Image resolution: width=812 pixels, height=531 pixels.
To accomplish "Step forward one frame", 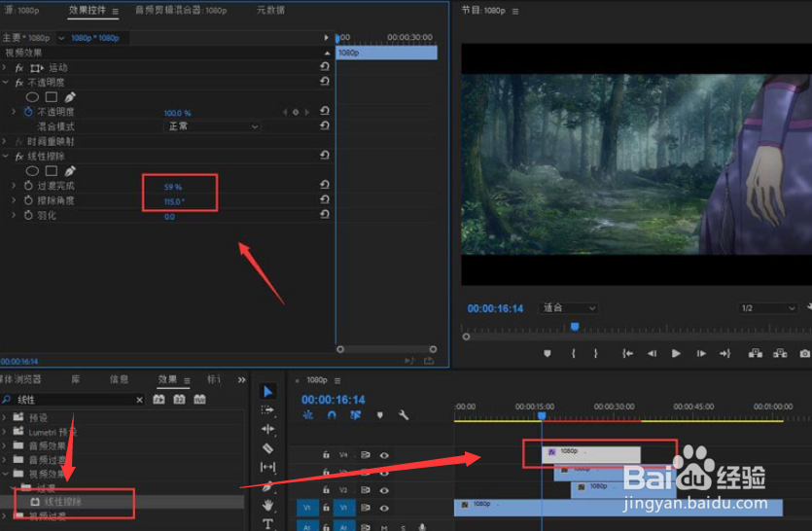I will point(701,353).
